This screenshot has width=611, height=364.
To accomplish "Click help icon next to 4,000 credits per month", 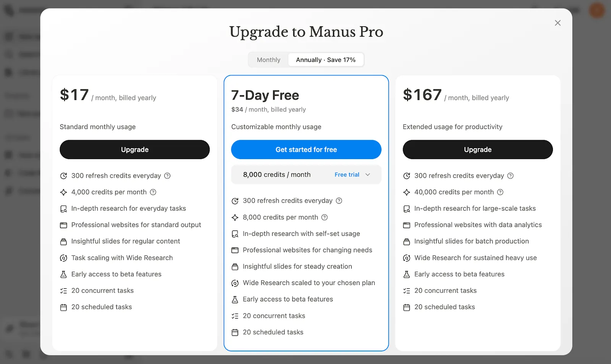I will pyautogui.click(x=153, y=192).
